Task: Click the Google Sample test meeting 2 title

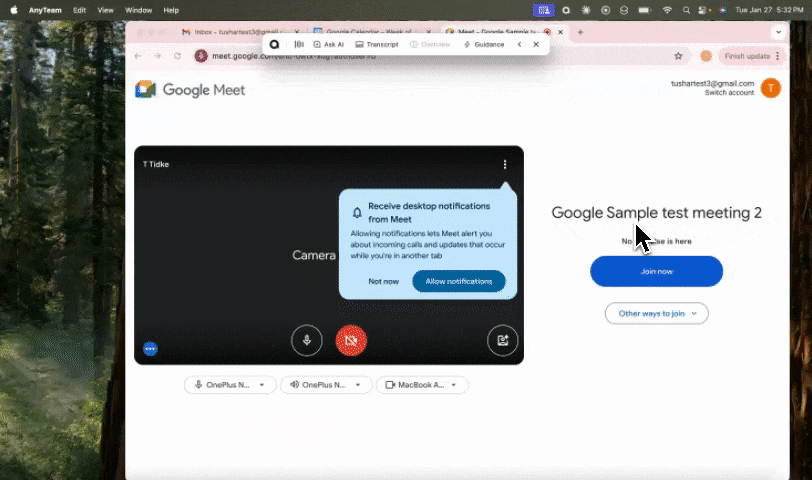Action: pyautogui.click(x=656, y=213)
